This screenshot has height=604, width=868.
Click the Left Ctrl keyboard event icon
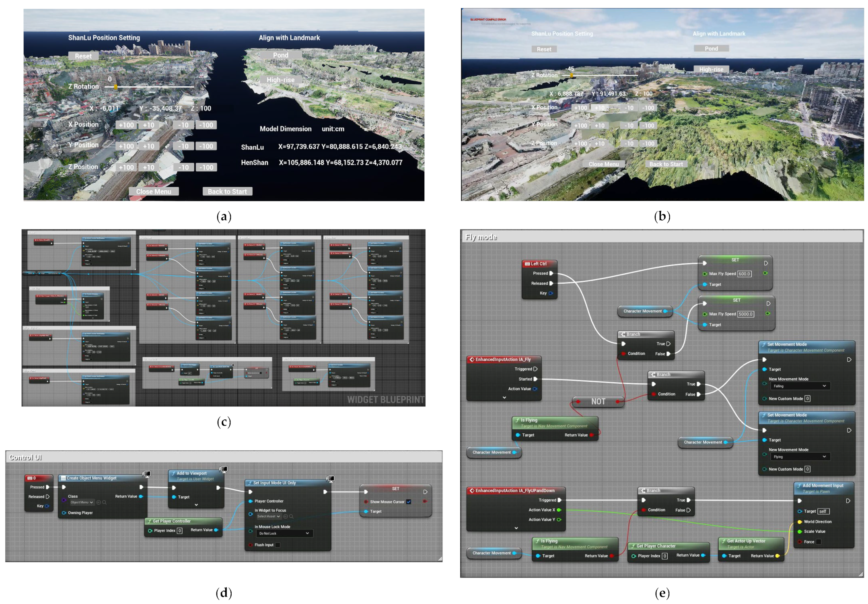click(x=527, y=264)
